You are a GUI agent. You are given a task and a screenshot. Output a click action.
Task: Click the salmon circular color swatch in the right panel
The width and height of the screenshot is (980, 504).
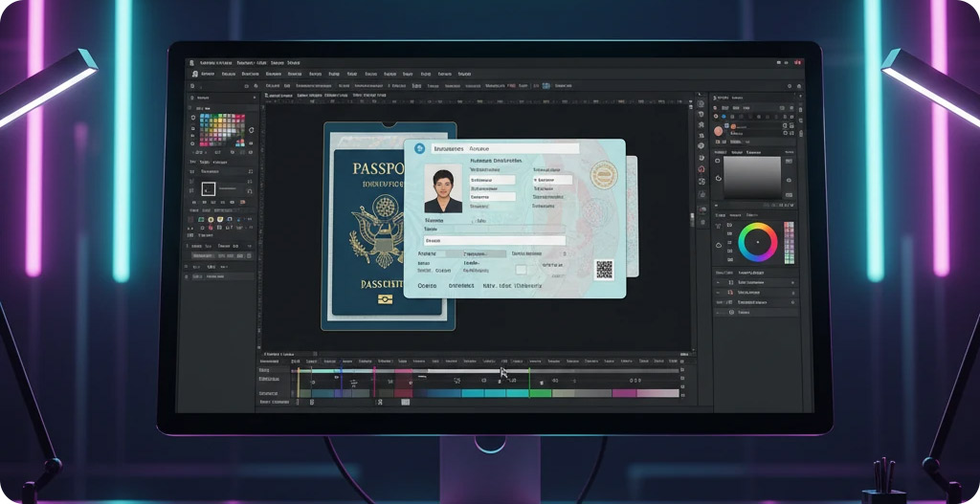(x=718, y=132)
